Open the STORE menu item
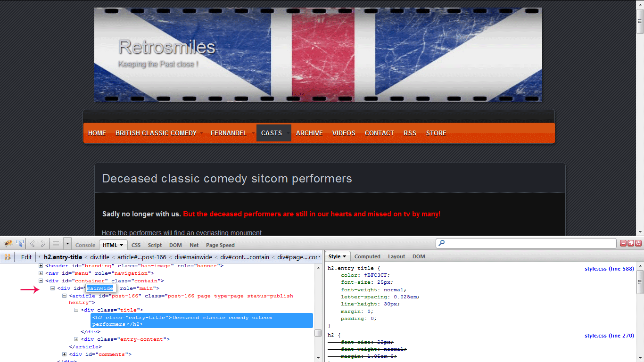 coord(436,133)
